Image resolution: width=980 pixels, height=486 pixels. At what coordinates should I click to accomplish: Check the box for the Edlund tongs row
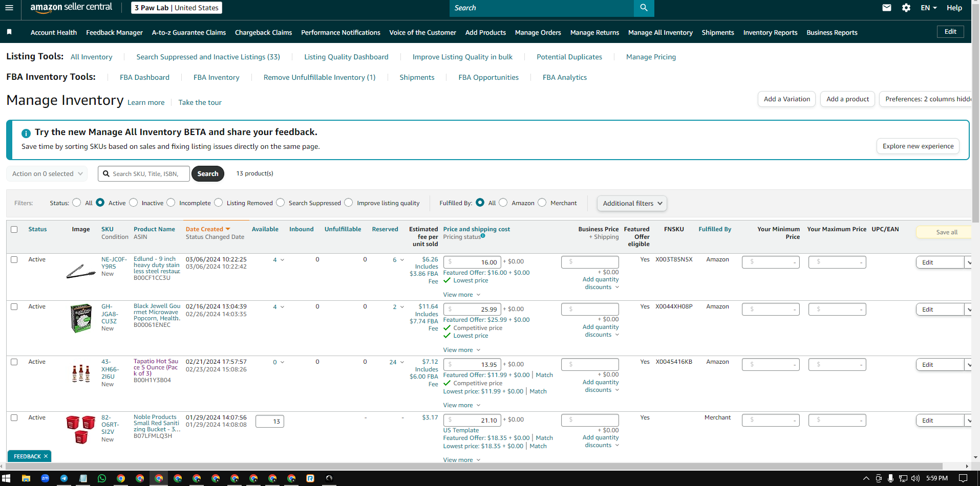tap(14, 259)
